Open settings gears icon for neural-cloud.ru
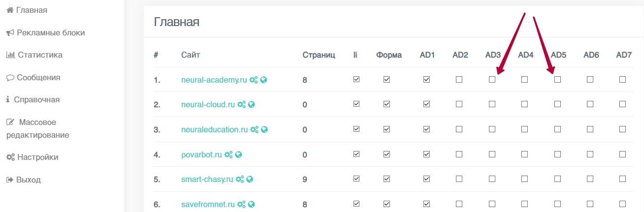 241,104
